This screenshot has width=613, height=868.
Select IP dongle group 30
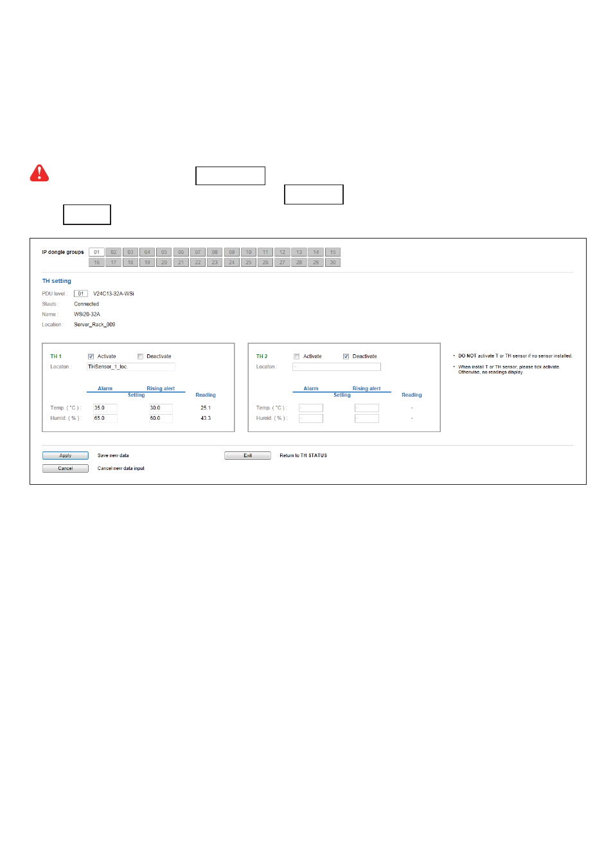click(333, 262)
